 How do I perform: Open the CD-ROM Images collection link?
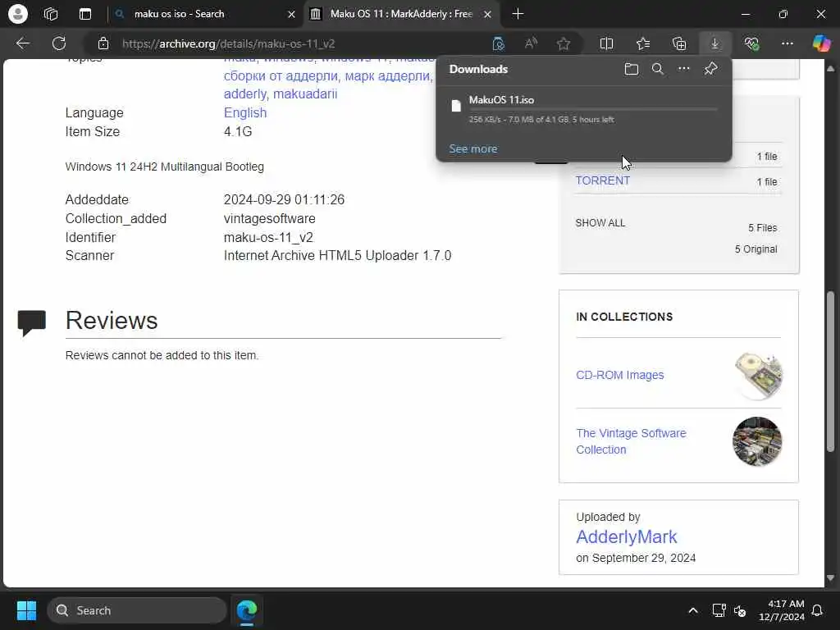tap(620, 375)
